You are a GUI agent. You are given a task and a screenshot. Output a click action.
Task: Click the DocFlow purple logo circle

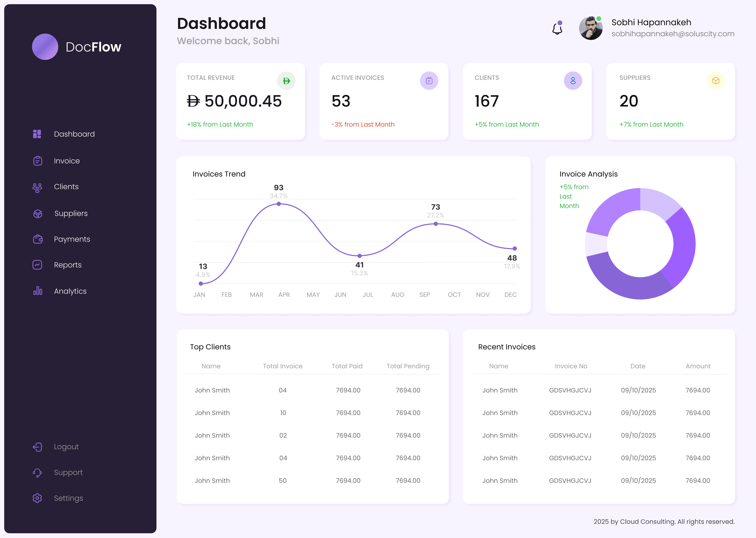click(45, 47)
